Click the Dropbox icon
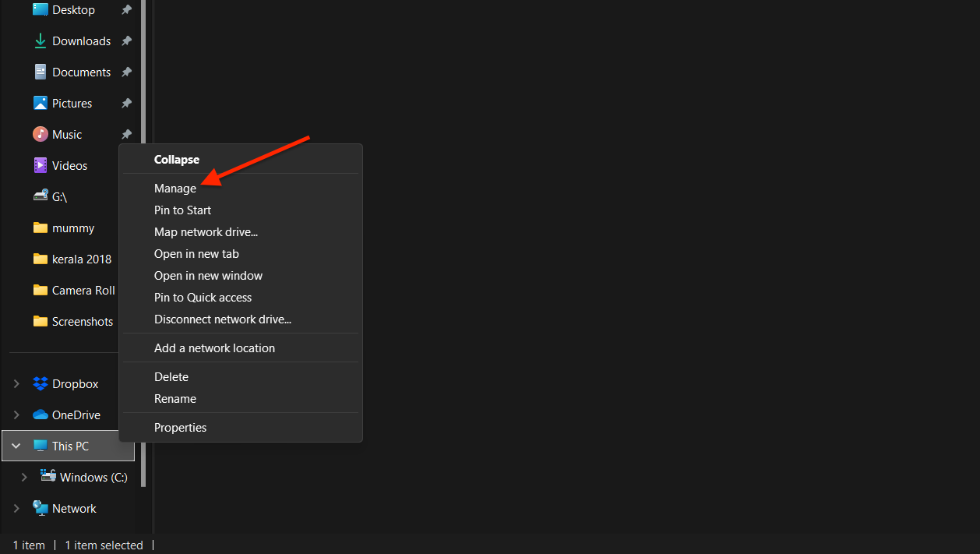 tap(41, 384)
